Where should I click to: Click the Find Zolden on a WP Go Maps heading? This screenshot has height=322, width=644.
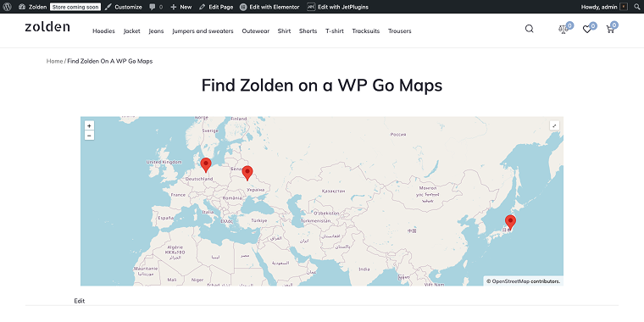[x=322, y=86]
